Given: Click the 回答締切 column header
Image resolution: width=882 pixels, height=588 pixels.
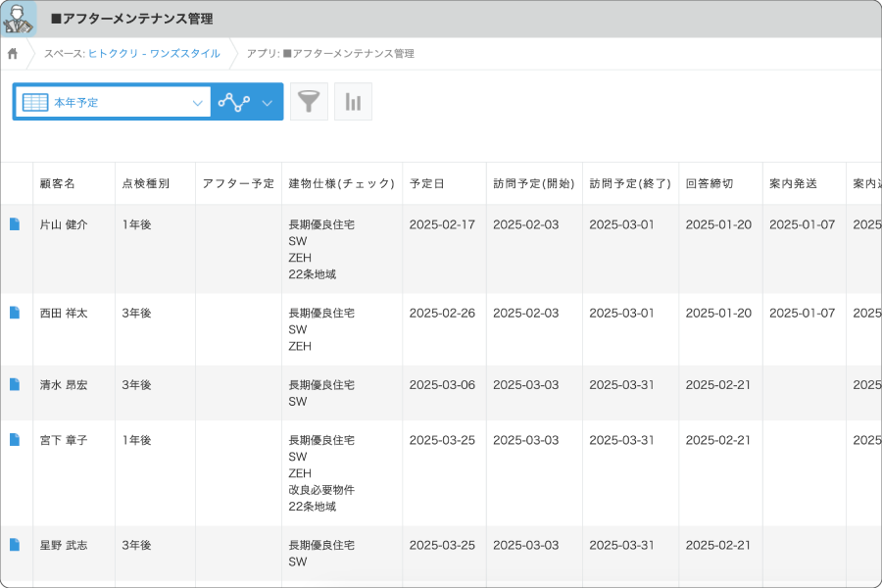Looking at the screenshot, I should [x=710, y=183].
